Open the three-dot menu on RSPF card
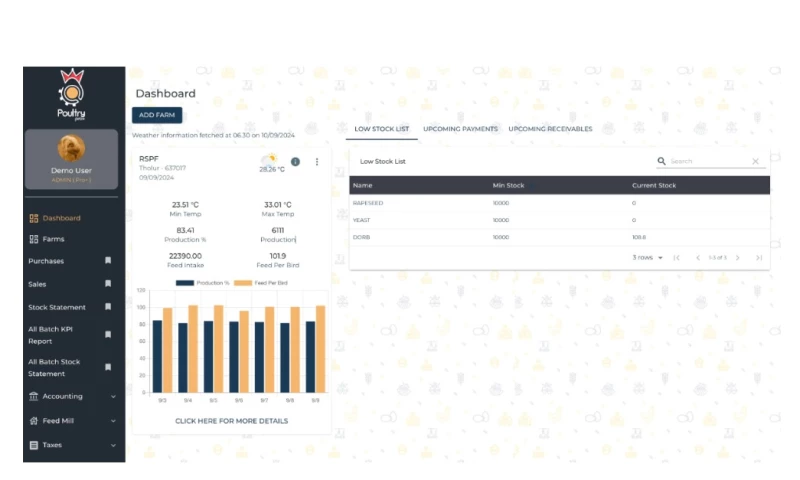This screenshot has width=800, height=480. 317,161
